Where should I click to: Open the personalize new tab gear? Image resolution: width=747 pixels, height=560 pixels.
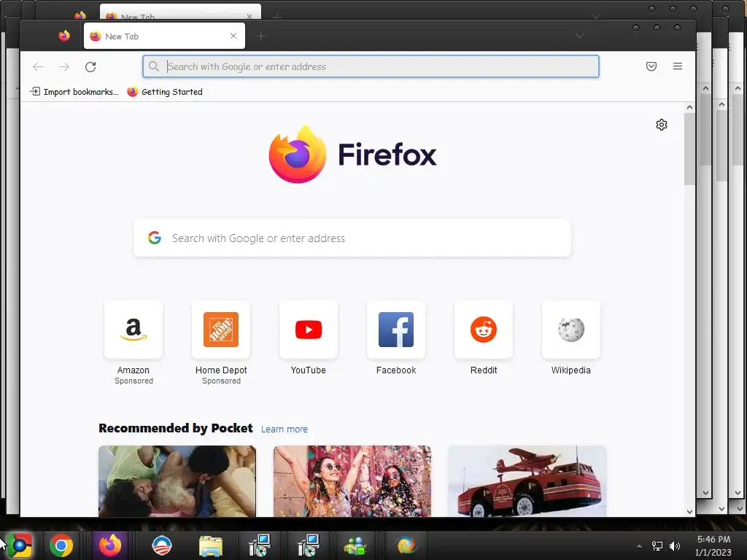pos(661,125)
